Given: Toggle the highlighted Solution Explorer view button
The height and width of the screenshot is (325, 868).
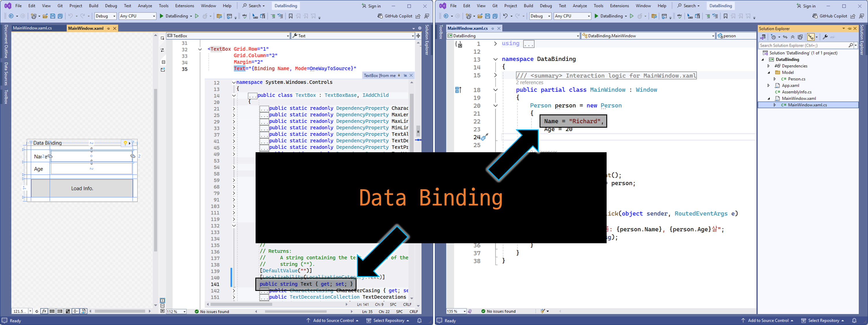Looking at the screenshot, I should pyautogui.click(x=811, y=37).
